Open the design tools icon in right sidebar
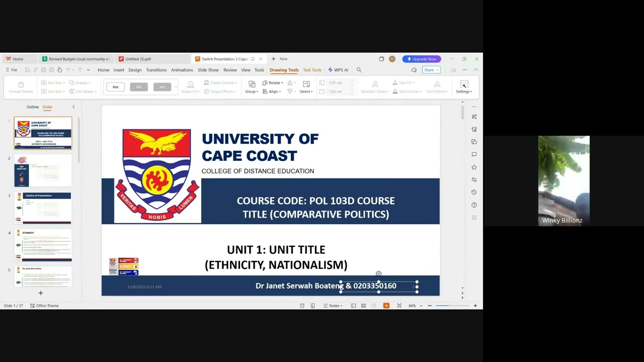The width and height of the screenshot is (644, 362). 474,117
